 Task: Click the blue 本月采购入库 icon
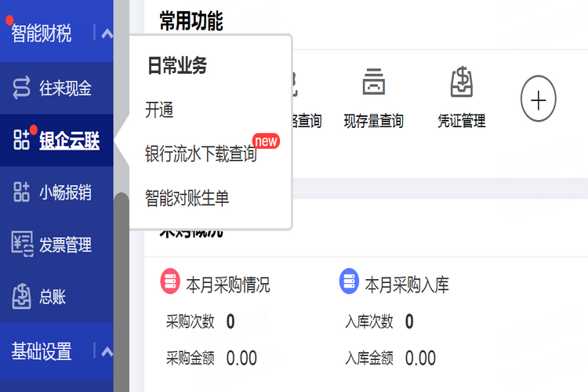[x=350, y=281]
